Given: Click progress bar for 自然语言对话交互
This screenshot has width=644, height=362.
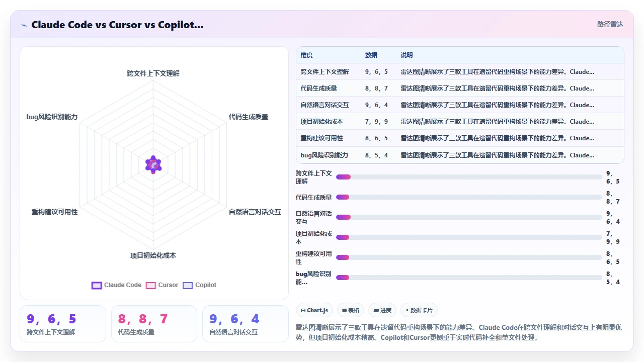Looking at the screenshot, I should point(469,217).
